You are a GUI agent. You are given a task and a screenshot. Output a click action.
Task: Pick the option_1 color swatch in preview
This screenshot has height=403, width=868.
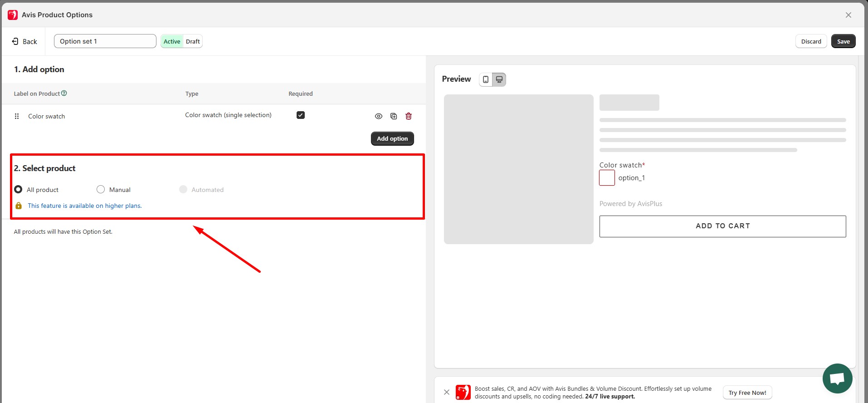(x=607, y=178)
